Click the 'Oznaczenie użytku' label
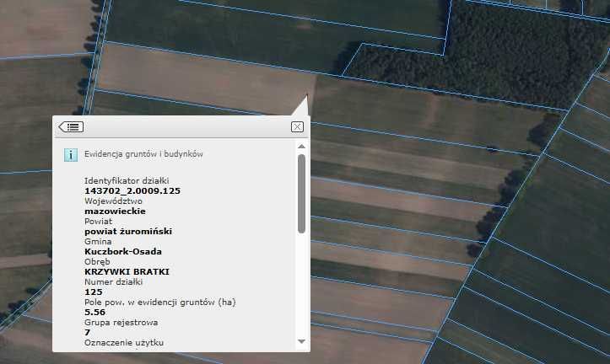 [x=123, y=342]
